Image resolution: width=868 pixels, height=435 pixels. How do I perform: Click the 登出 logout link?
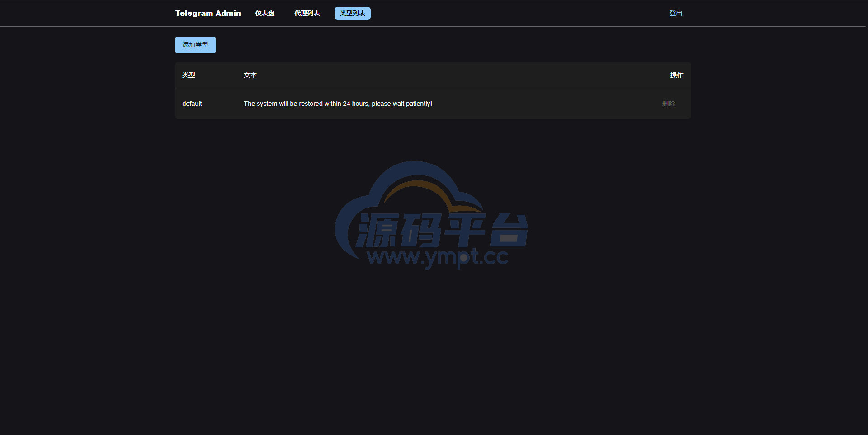click(676, 13)
